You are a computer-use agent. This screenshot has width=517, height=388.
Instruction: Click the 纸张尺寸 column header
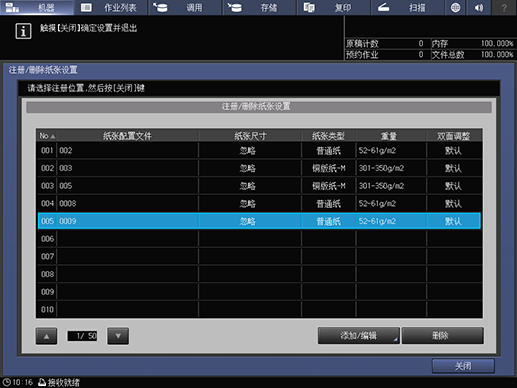(x=250, y=136)
